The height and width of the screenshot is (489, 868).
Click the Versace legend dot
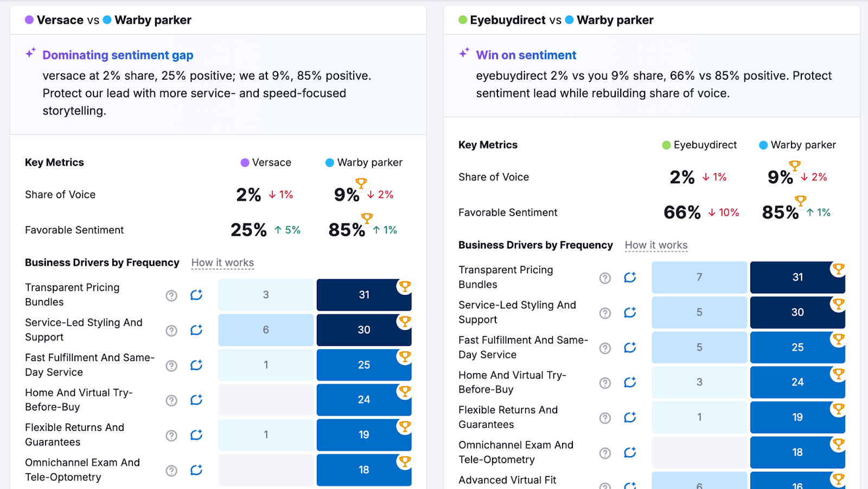pyautogui.click(x=244, y=162)
